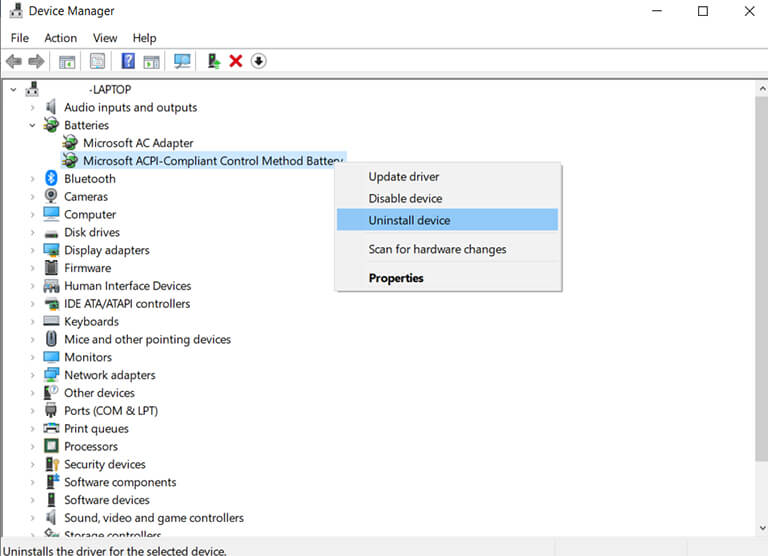Click the LAPTOP computer root icon

[32, 89]
